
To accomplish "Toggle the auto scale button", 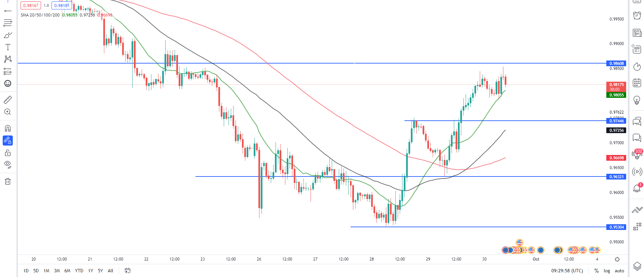I will [x=619, y=271].
